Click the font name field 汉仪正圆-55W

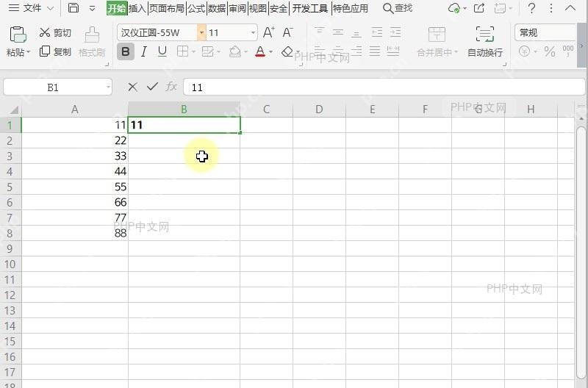[x=157, y=32]
